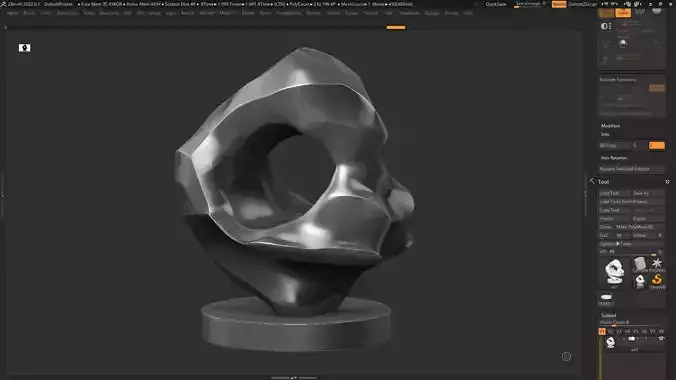The image size is (676, 380).
Task: Adjust the tool number slider under Lightbox
Action: 632,251
